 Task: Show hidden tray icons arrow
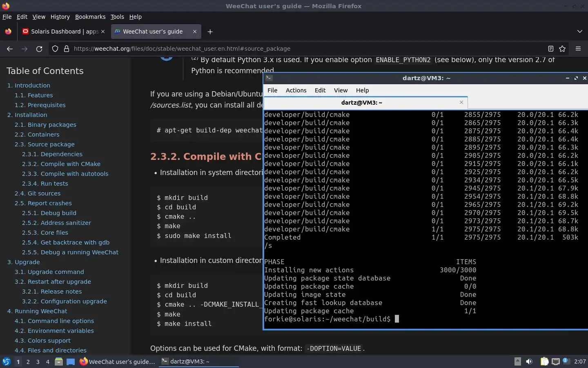coord(517,361)
